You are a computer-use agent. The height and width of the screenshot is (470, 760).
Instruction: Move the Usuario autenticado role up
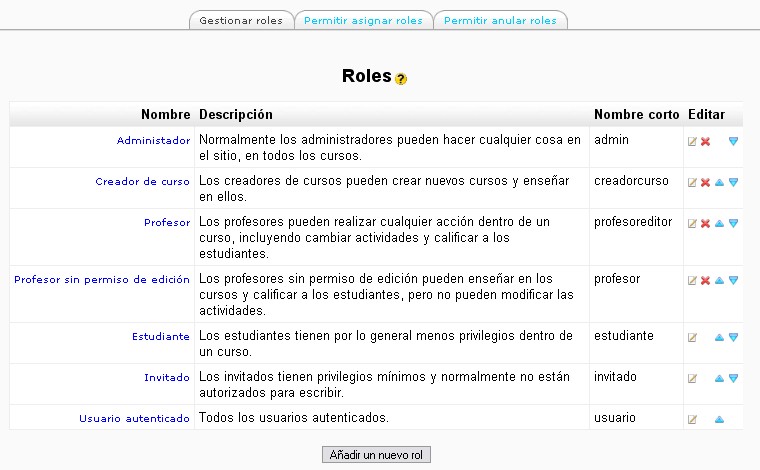click(719, 420)
